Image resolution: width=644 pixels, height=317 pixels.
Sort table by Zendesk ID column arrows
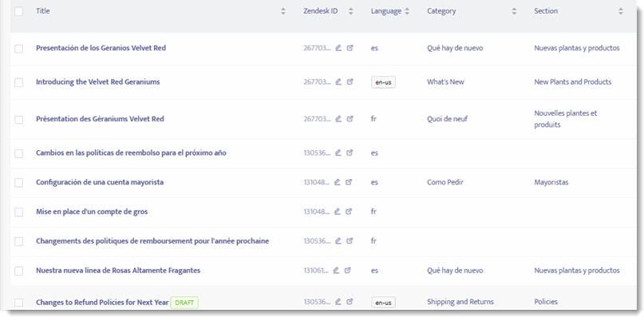coord(351,11)
